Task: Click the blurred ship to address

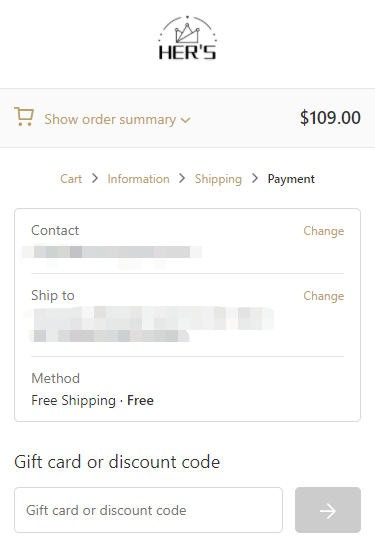Action: point(147,325)
